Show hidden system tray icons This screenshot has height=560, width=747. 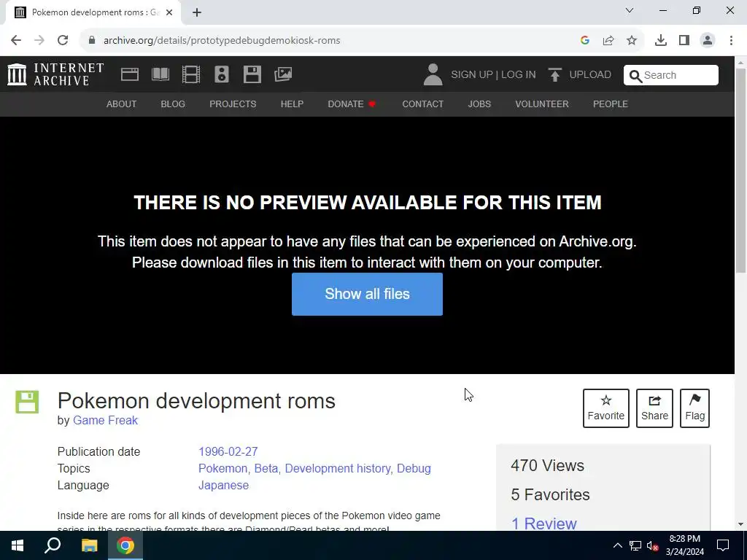click(x=617, y=545)
